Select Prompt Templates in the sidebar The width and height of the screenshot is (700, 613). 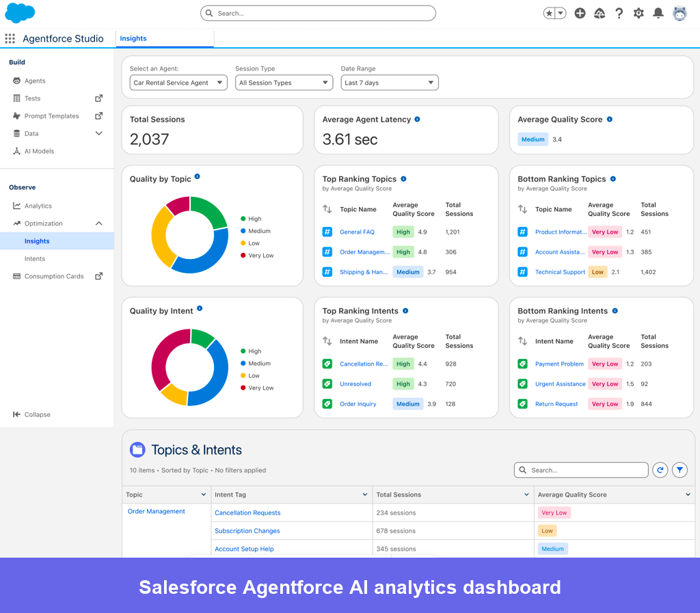pos(51,115)
